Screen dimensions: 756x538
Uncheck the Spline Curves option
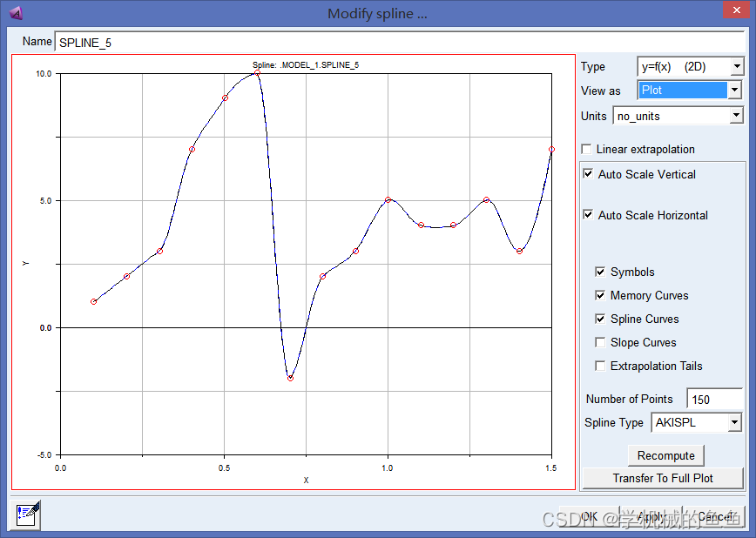600,319
